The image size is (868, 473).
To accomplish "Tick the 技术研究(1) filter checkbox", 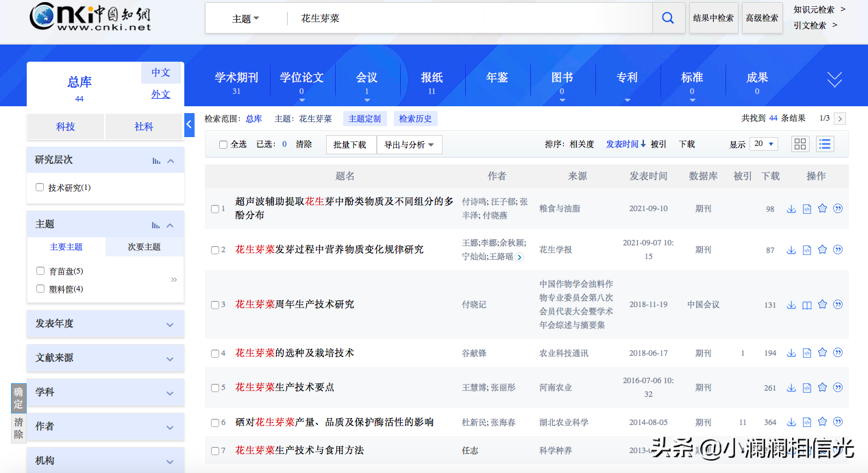I will tap(40, 187).
